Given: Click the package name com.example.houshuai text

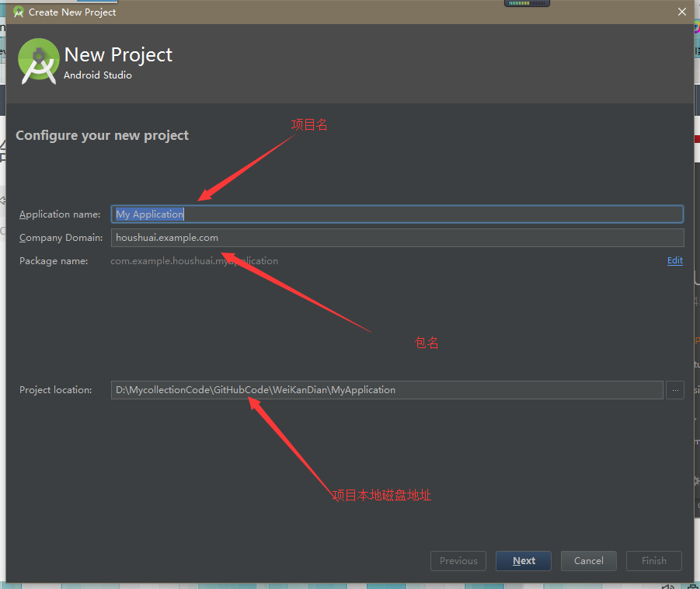Looking at the screenshot, I should pyautogui.click(x=194, y=261).
